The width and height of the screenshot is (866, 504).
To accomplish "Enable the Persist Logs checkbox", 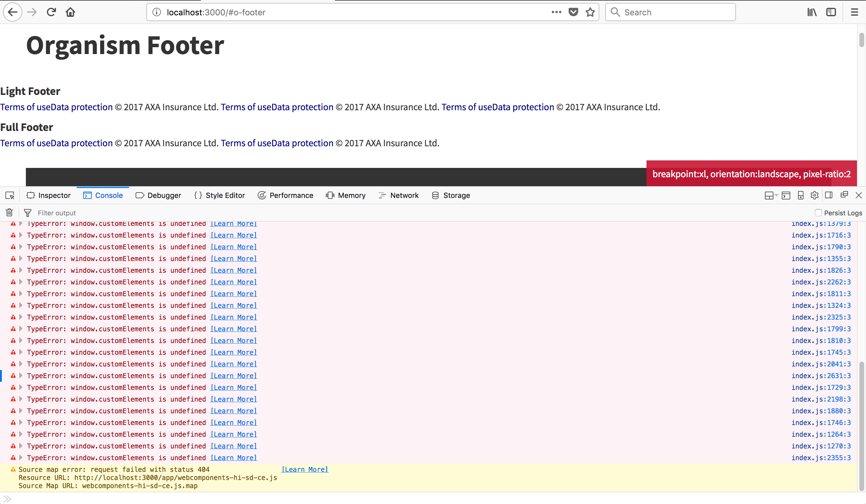I will [818, 213].
